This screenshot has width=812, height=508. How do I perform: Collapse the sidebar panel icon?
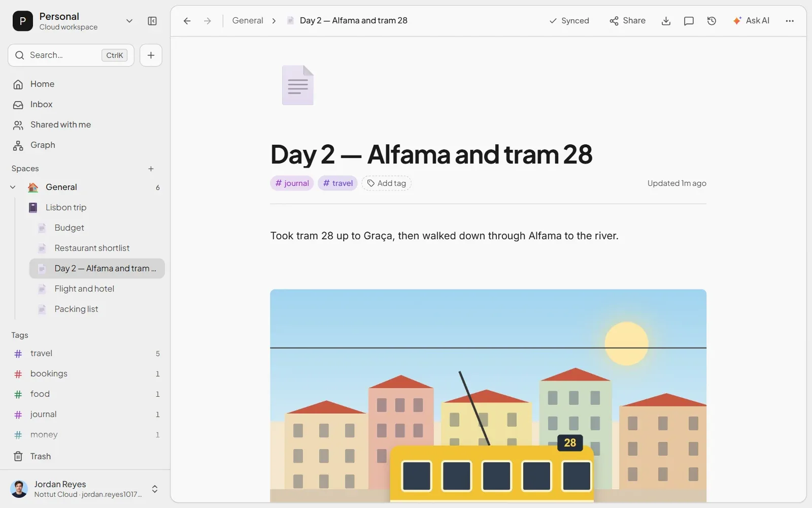coord(152,21)
